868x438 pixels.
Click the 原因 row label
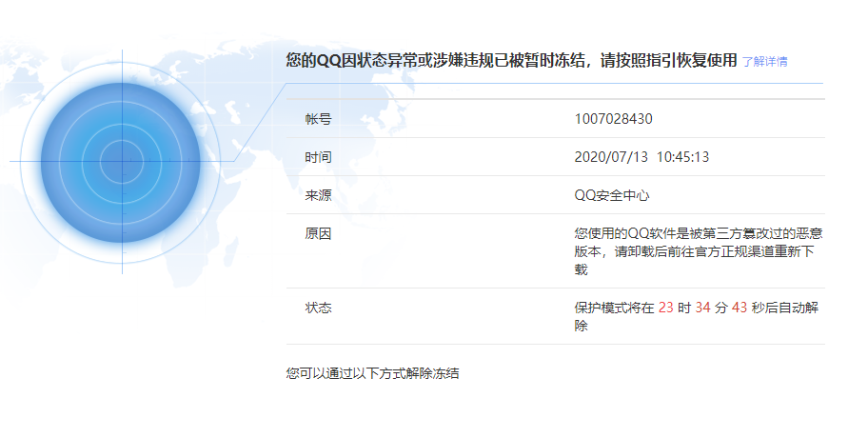point(318,233)
